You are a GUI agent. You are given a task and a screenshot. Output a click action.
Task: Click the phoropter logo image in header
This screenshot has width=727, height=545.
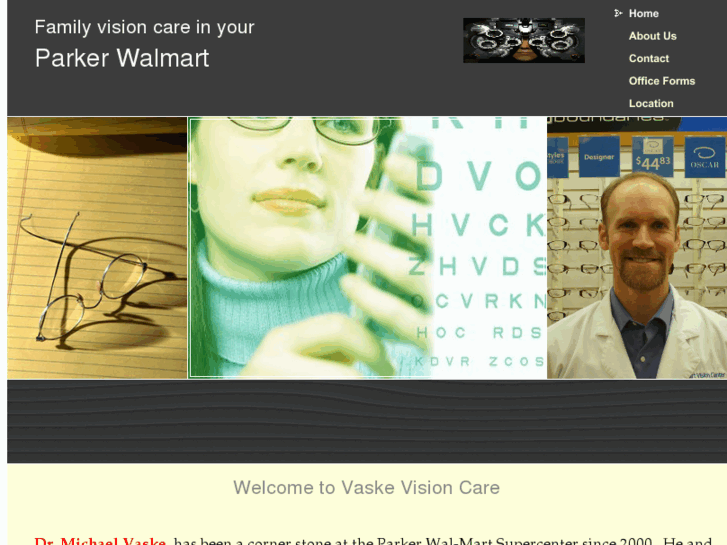[x=524, y=40]
